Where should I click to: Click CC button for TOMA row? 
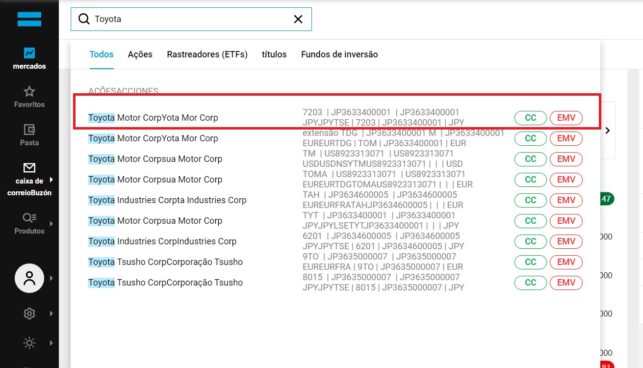[x=530, y=179]
